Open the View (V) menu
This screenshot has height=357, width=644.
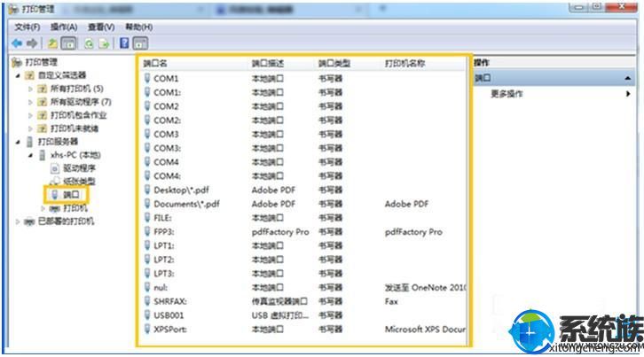pos(101,27)
